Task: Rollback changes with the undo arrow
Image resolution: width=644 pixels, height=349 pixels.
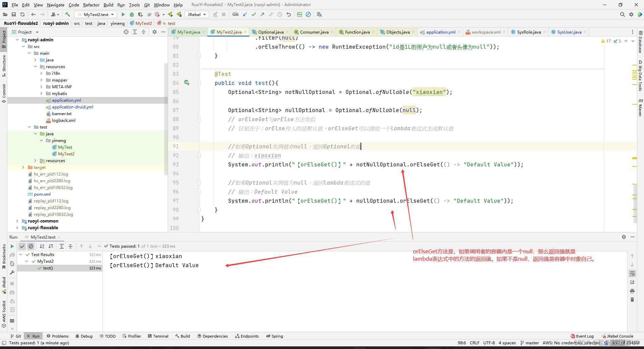Action: pyautogui.click(x=288, y=14)
